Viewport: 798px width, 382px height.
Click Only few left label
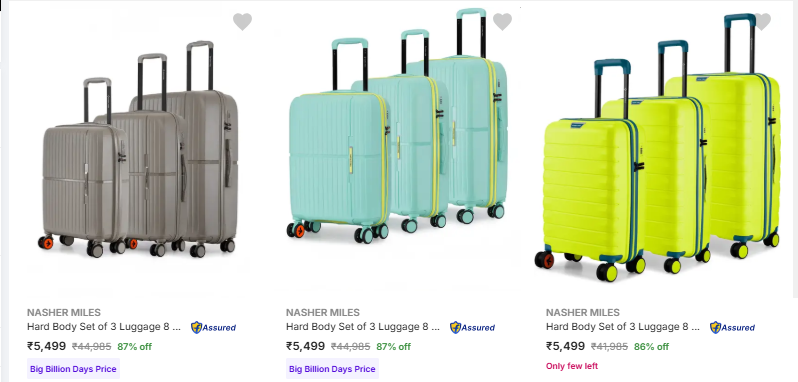pos(572,366)
